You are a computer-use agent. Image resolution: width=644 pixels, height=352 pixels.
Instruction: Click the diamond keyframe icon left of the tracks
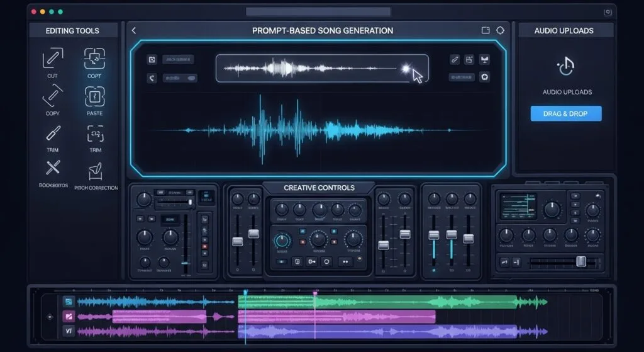(50, 317)
